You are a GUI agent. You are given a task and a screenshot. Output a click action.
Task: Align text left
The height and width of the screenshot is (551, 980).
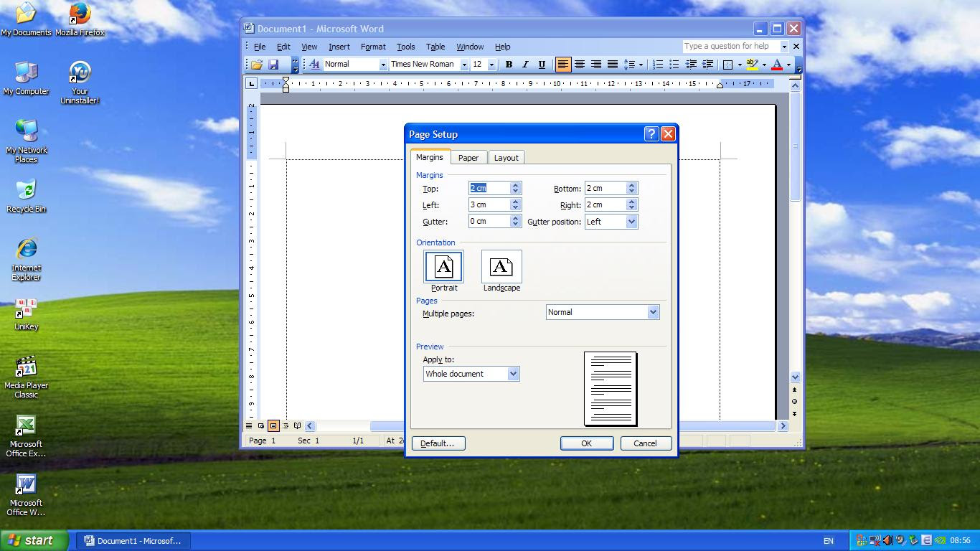coord(563,65)
